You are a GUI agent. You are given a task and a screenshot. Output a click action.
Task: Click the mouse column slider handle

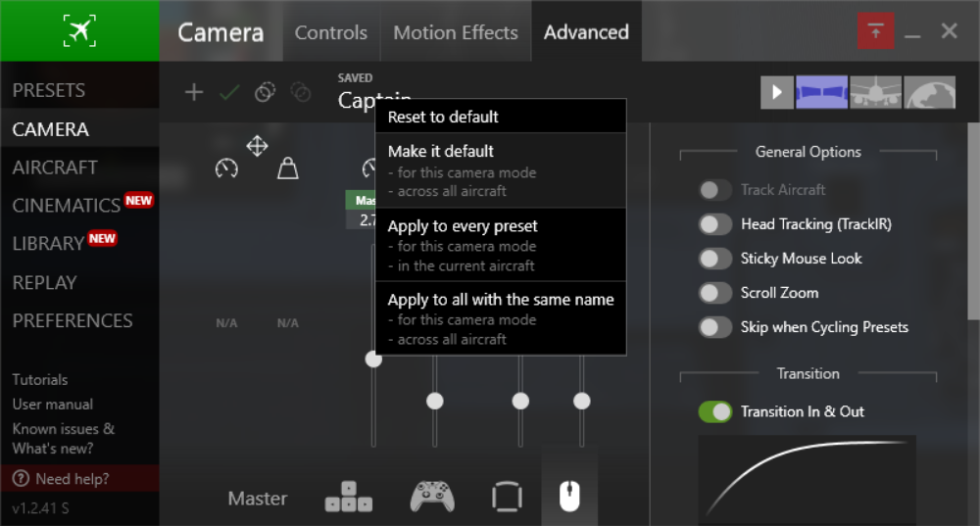pyautogui.click(x=582, y=401)
